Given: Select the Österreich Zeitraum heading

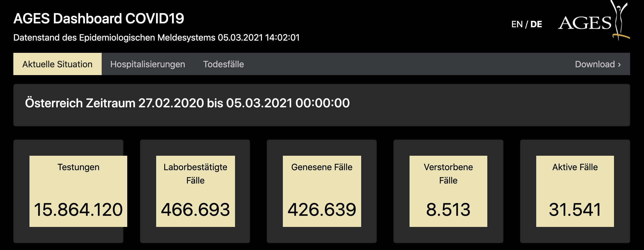Looking at the screenshot, I should pos(187,103).
